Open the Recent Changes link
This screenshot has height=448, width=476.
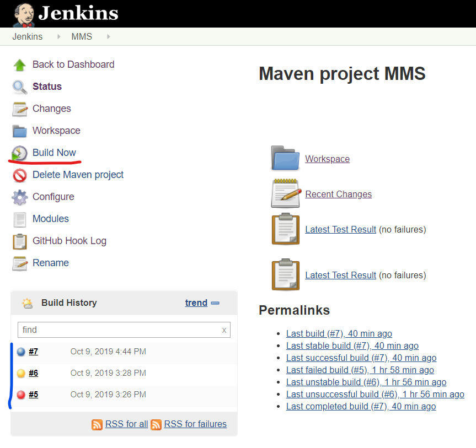(339, 194)
